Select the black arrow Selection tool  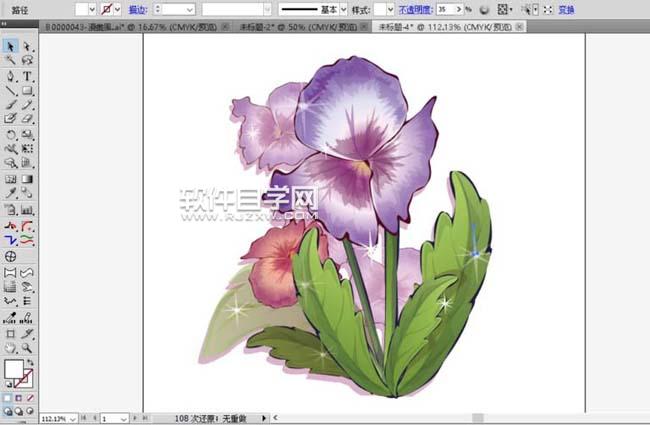coord(10,46)
